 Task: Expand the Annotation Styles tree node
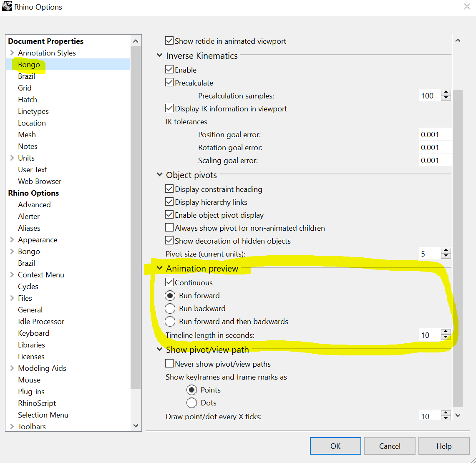point(12,53)
